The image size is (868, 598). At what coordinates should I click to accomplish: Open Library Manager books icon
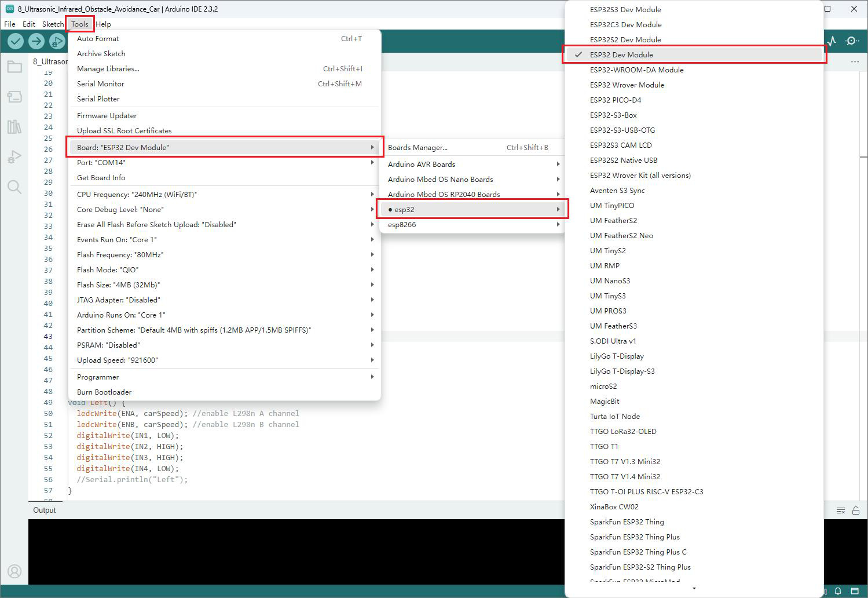click(x=14, y=126)
